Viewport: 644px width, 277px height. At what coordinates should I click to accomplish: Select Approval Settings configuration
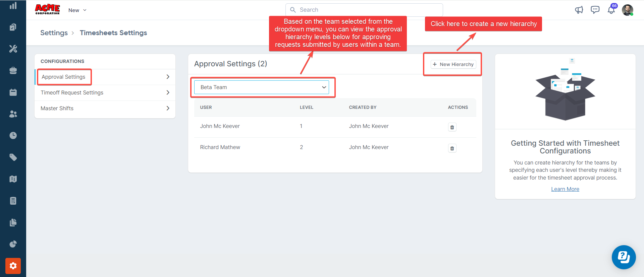(63, 77)
